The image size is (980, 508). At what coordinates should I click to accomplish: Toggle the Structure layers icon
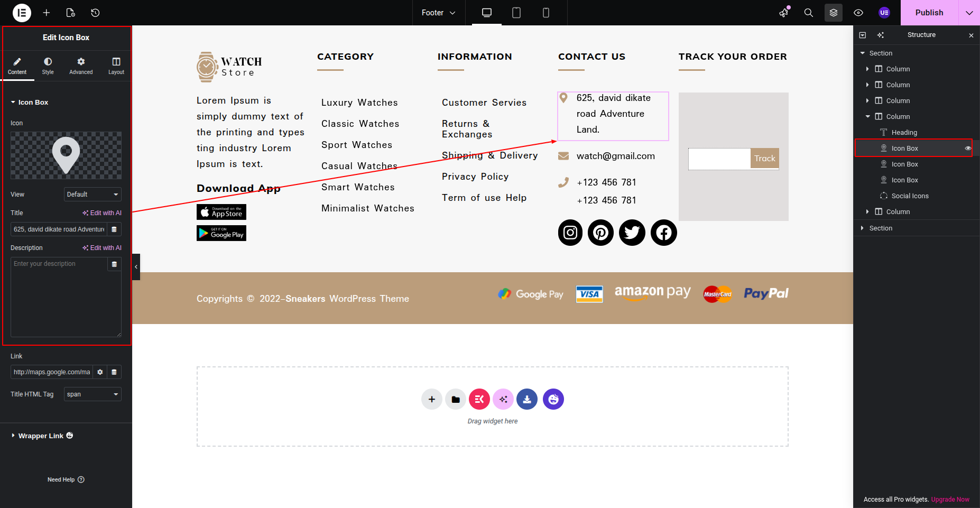pos(833,13)
